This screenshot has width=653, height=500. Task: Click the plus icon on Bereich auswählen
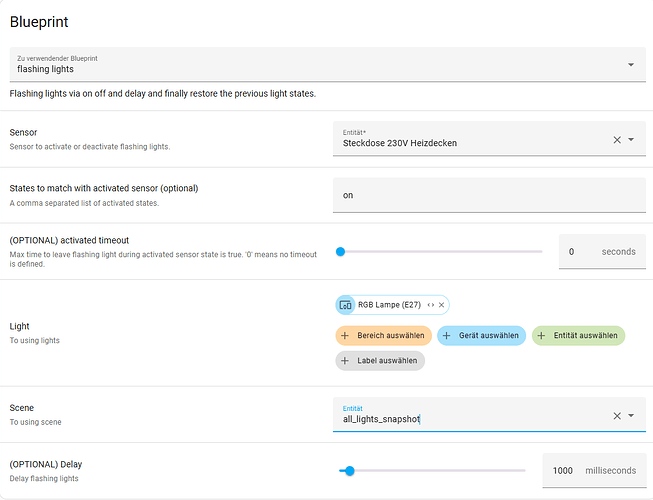(345, 336)
